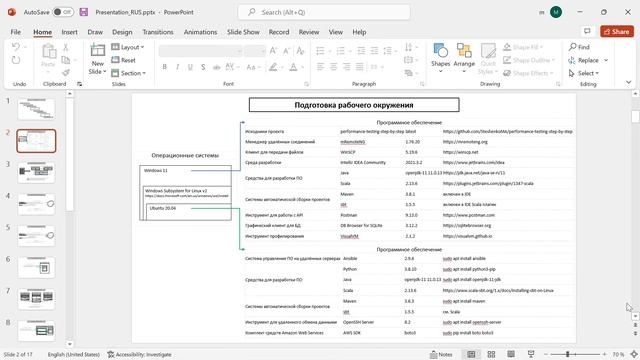Click the New Slide icon
The width and height of the screenshot is (640, 360).
point(98,51)
